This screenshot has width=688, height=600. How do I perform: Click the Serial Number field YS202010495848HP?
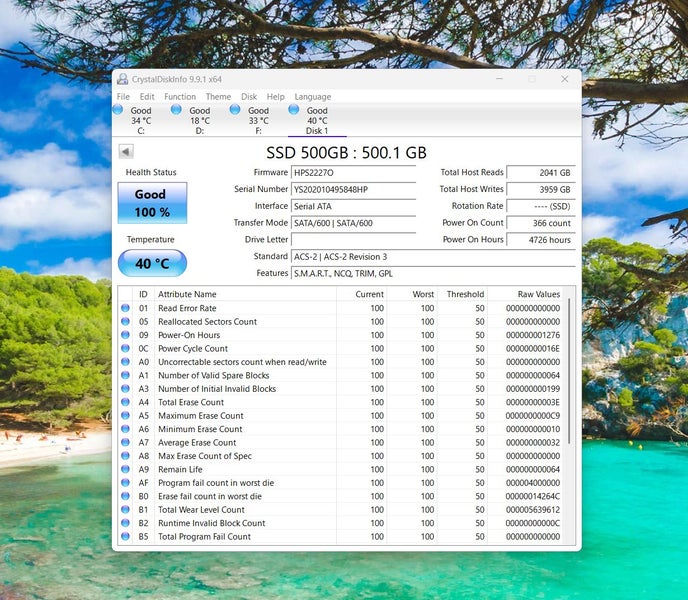353,189
